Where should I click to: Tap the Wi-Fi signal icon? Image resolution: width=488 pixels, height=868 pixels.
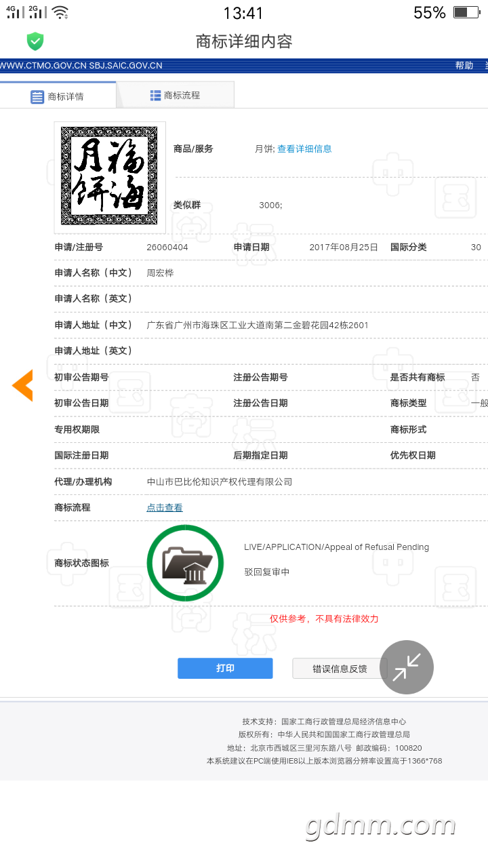coord(60,12)
